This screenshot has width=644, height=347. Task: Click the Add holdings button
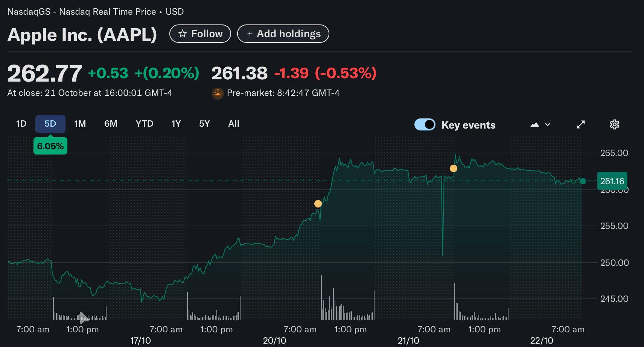tap(283, 34)
